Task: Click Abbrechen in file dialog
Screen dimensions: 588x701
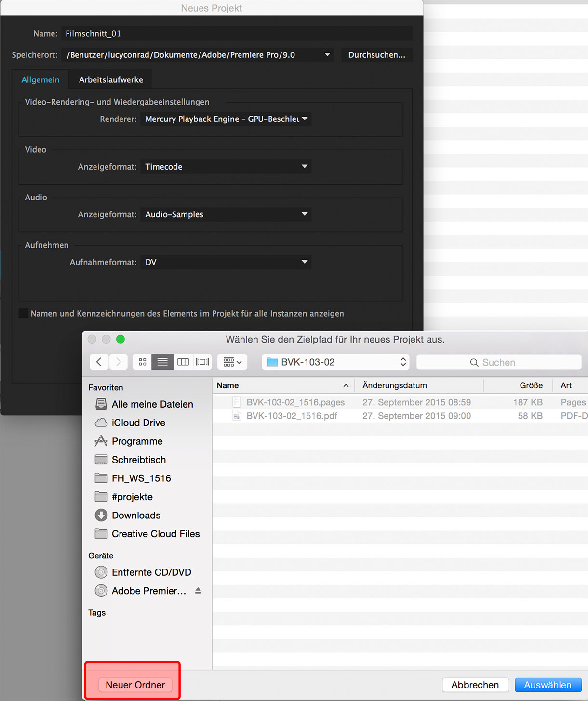Action: pos(475,685)
